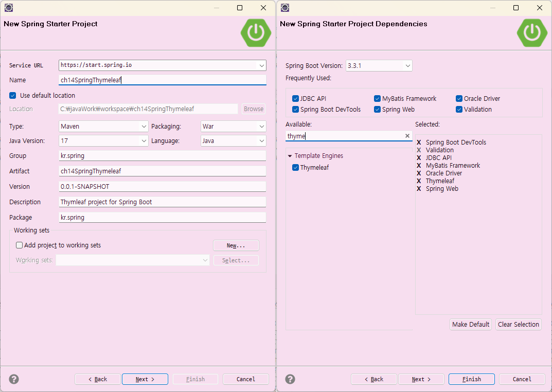Uncheck Validation in Frequently Used
This screenshot has height=392, width=552.
pos(459,110)
